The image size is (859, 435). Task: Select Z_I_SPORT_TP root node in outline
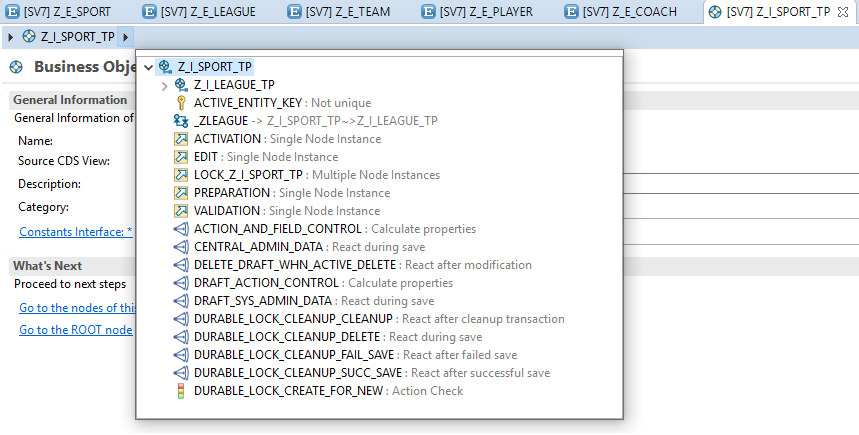[x=215, y=67]
